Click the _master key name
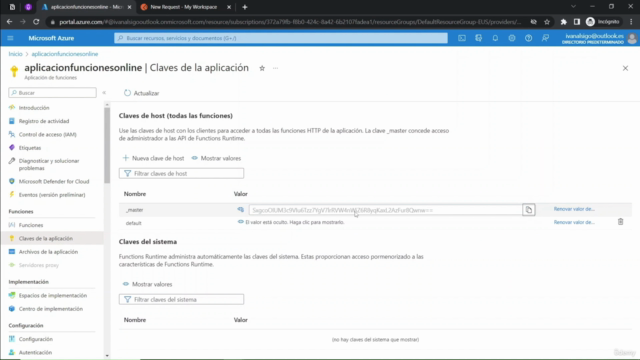640x360 pixels. click(135, 210)
